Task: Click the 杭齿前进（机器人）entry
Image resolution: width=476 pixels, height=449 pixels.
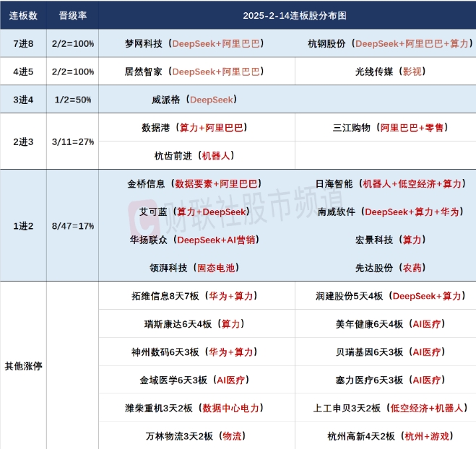Action: click(x=194, y=156)
